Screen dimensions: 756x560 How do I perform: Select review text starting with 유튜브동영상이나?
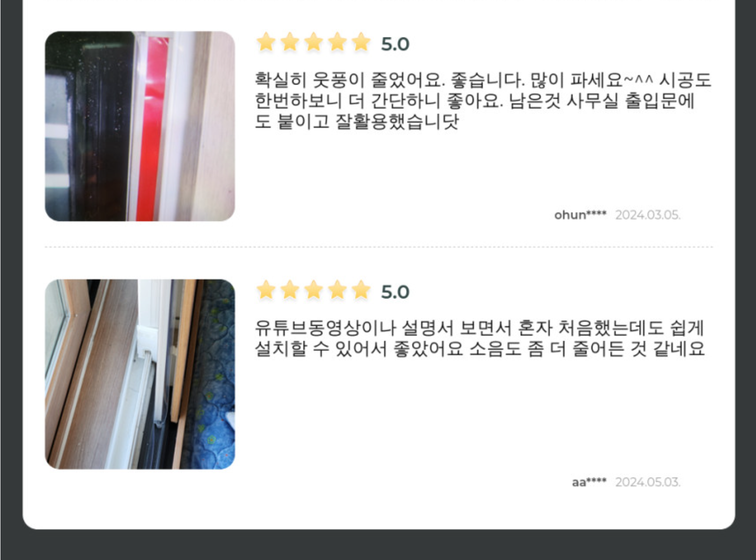coord(480,338)
